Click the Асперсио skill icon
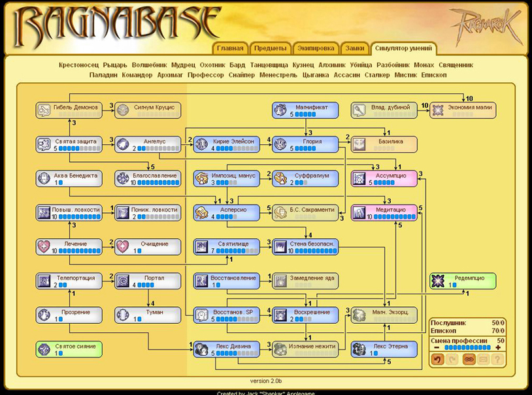The image size is (532, 395). (x=201, y=213)
